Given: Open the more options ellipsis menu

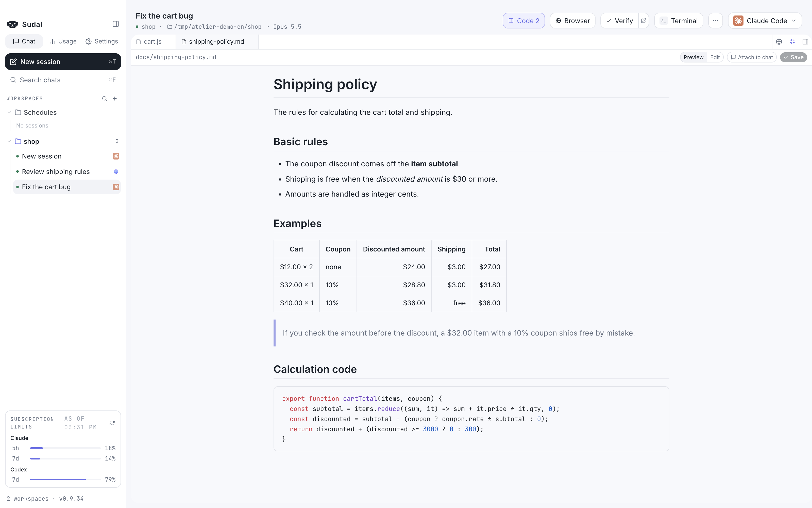Looking at the screenshot, I should pyautogui.click(x=715, y=21).
